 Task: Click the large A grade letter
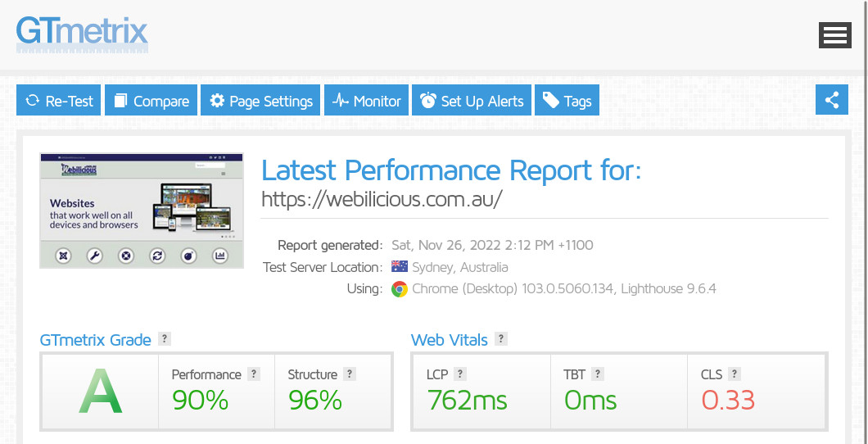(x=100, y=392)
